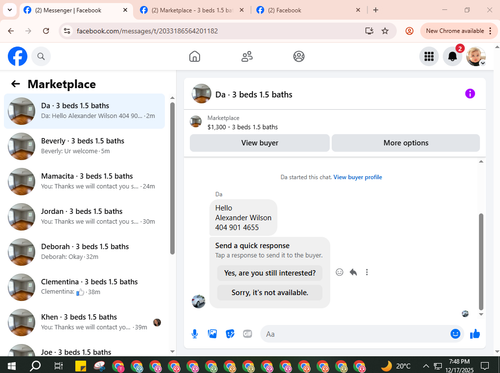Open the account profile picture menu
The width and height of the screenshot is (500, 373).
pyautogui.click(x=476, y=56)
